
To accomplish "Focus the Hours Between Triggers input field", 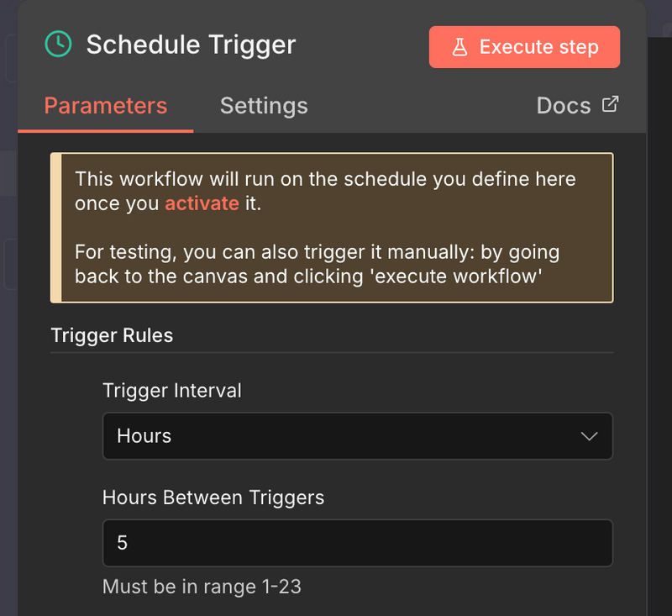I will click(x=357, y=543).
